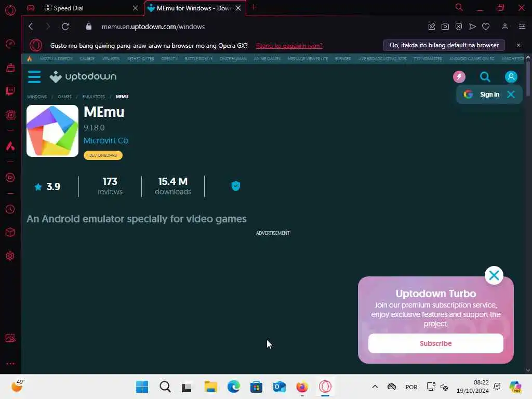Image resolution: width=532 pixels, height=399 pixels.
Task: Click Subscribe in Uptodown Turbo popup
Action: pos(436,343)
